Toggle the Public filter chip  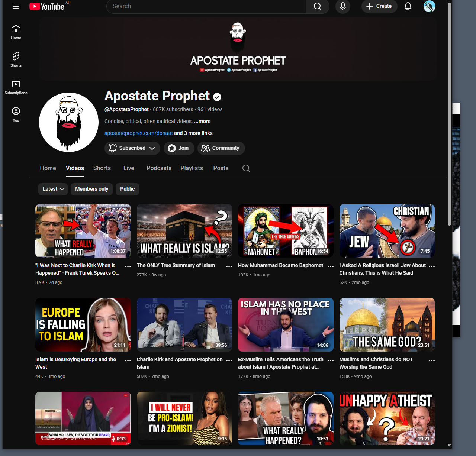[127, 189]
